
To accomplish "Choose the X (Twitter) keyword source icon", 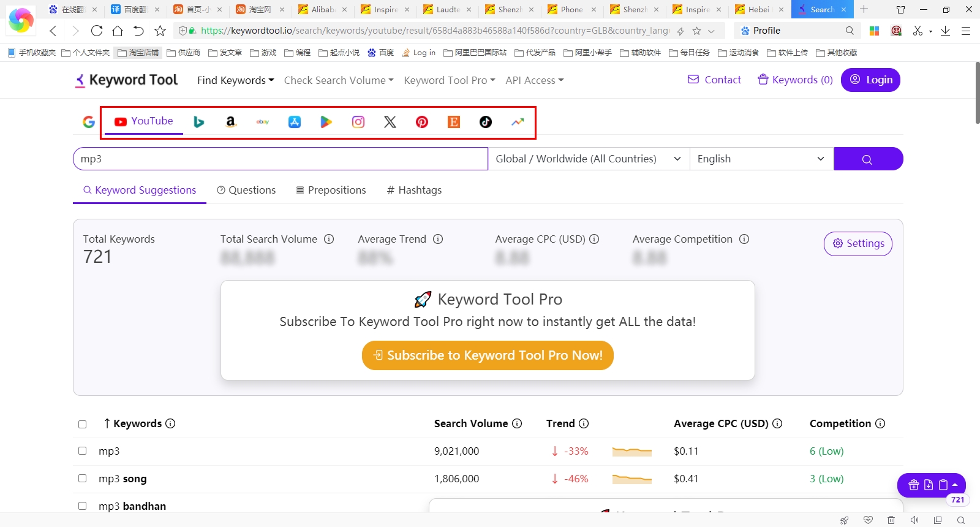I will [x=390, y=122].
